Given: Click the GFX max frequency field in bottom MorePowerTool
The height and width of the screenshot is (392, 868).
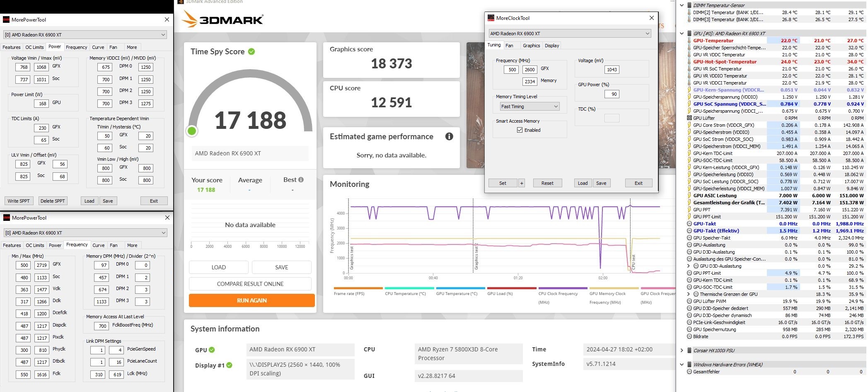Looking at the screenshot, I should pos(42,265).
